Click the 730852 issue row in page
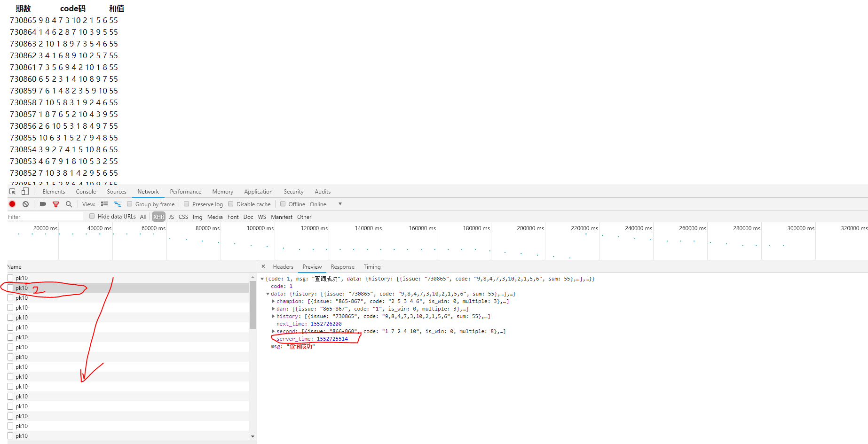 coord(64,173)
